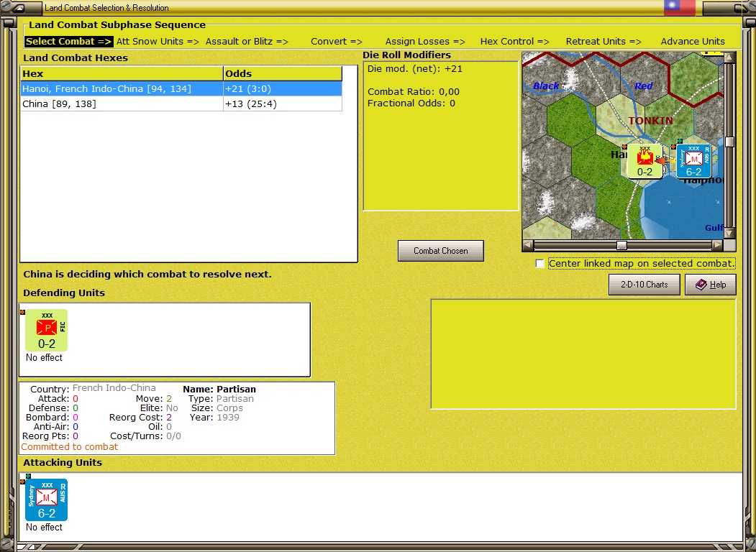
Task: Click minimap scroll up arrow
Action: point(729,57)
